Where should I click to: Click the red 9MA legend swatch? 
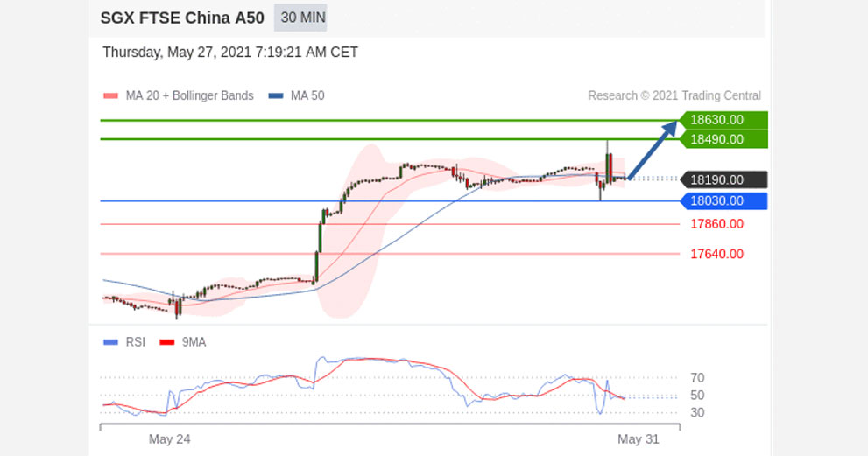tap(166, 342)
